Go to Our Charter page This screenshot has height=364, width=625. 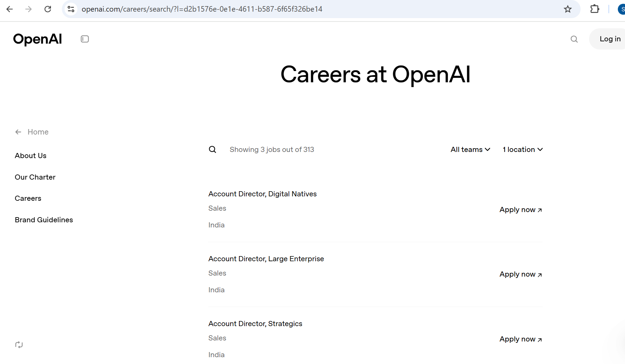click(35, 177)
